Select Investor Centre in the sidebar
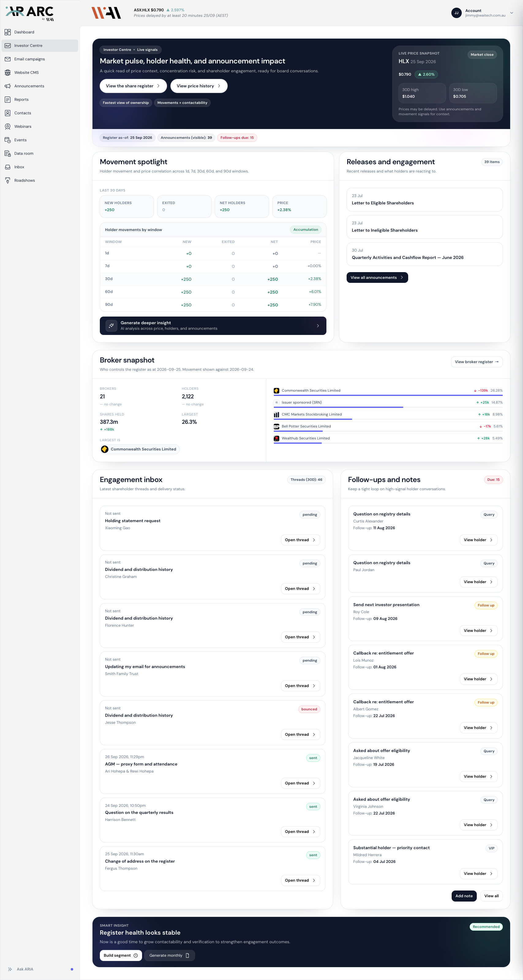The height and width of the screenshot is (980, 523). click(40, 46)
